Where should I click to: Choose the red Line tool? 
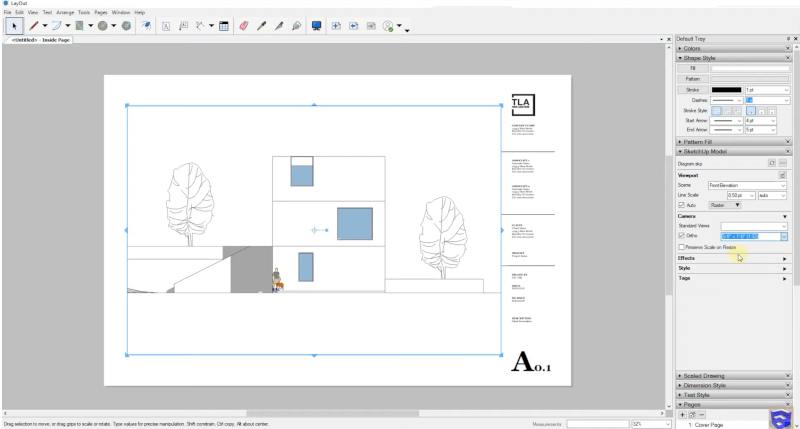click(34, 26)
